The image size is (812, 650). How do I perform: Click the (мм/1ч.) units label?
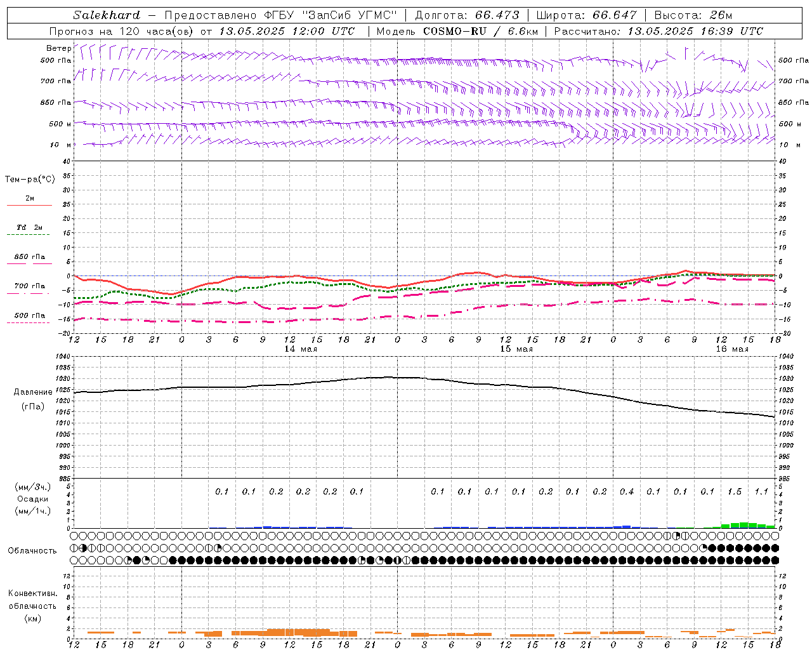point(32,511)
